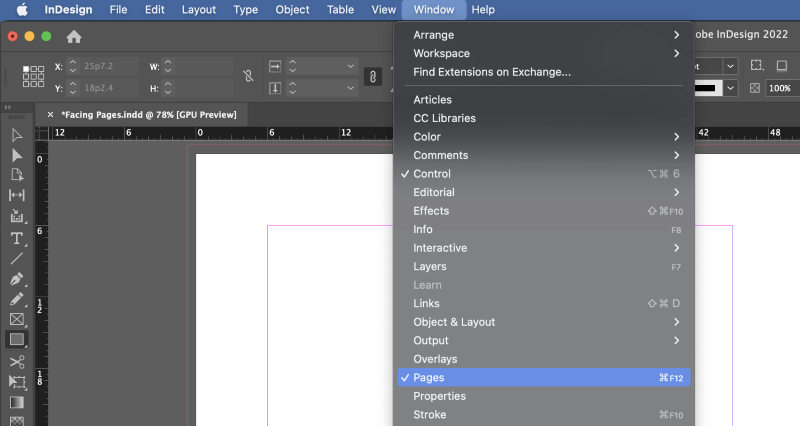Select the Page tool

point(16,175)
